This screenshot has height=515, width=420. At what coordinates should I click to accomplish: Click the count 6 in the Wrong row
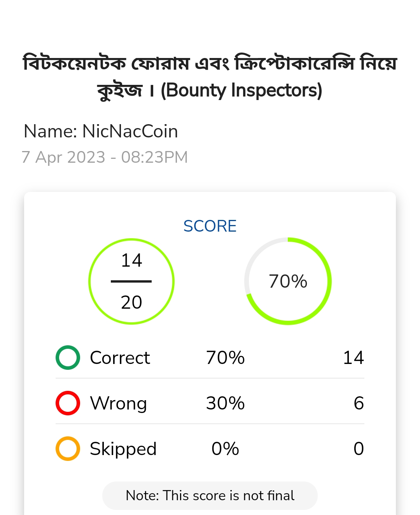[x=359, y=403]
